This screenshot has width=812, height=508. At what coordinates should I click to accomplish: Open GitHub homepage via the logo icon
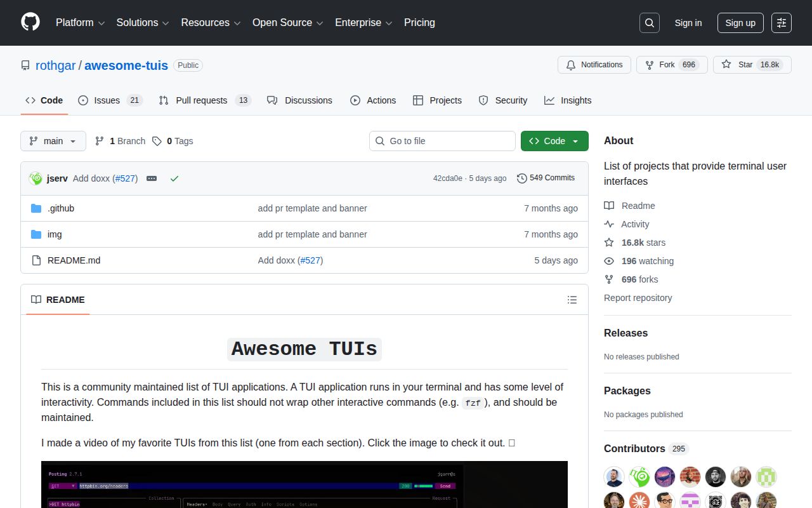[30, 22]
